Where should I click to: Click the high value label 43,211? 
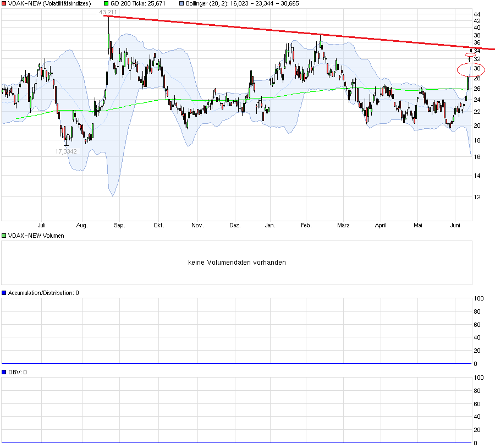pos(108,12)
